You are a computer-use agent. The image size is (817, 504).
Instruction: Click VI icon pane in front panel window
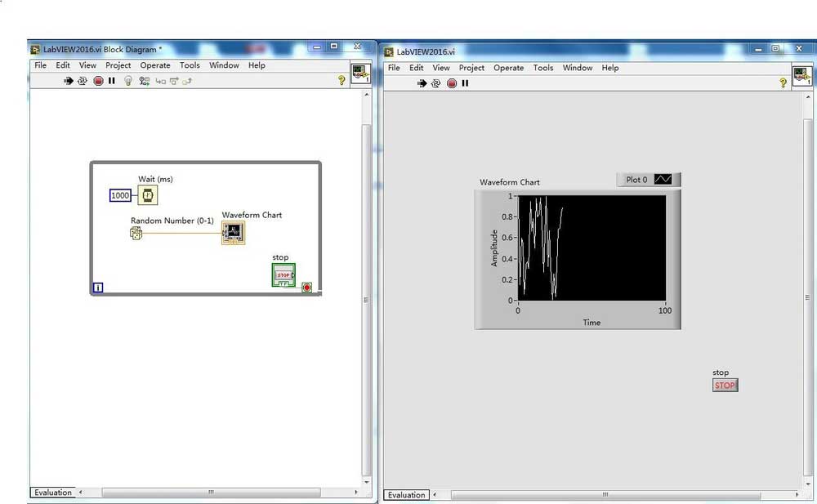(802, 76)
